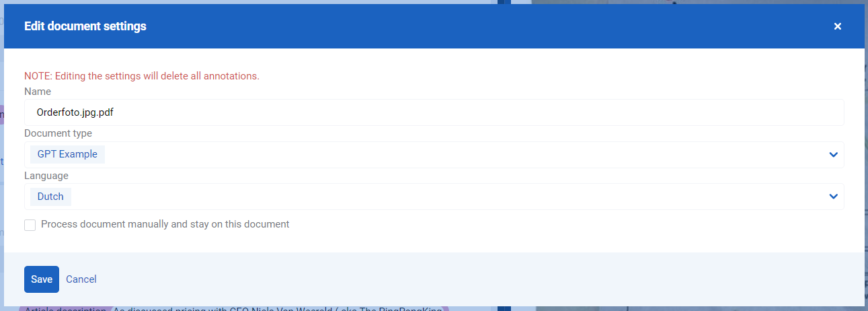The height and width of the screenshot is (311, 868).
Task: Click the Dutch language tag
Action: 50,197
